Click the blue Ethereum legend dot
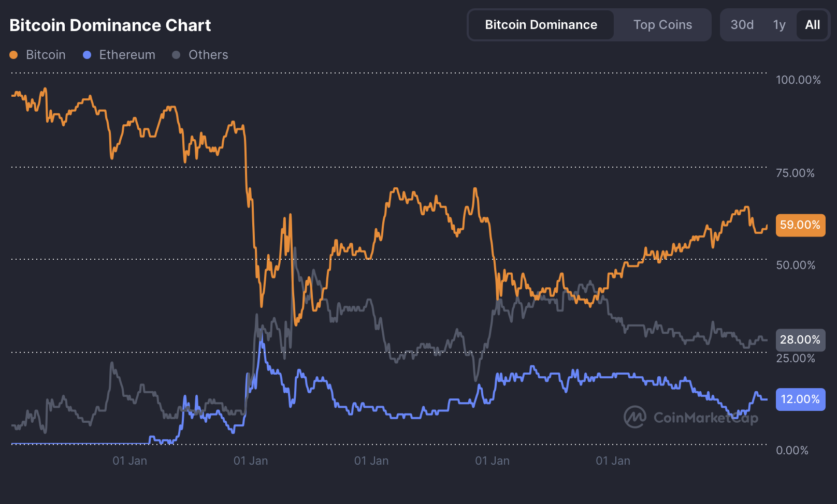 click(x=87, y=55)
